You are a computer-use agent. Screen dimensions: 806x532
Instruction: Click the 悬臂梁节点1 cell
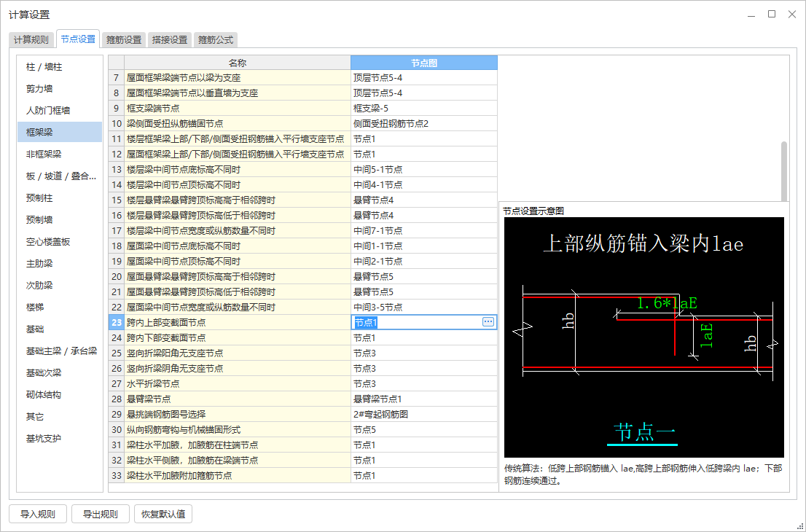[424, 399]
